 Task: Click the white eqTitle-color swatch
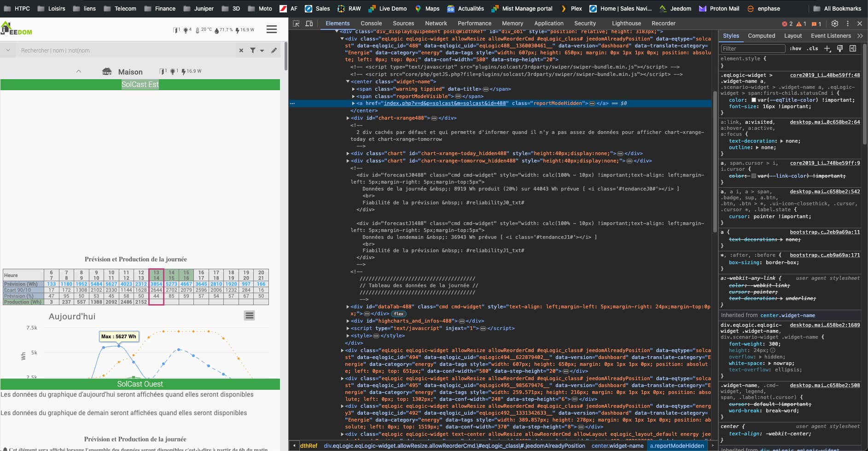(x=754, y=100)
